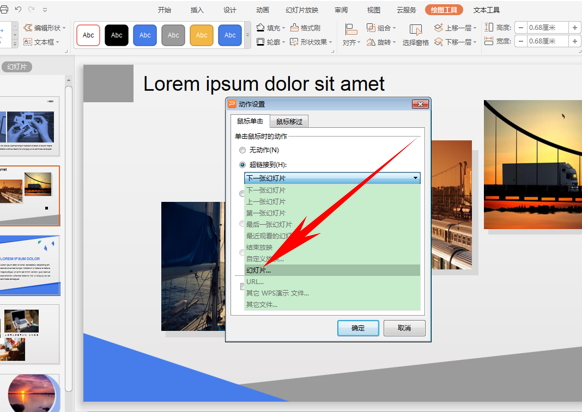Viewport: 582px width, 412px height.
Task: Expand the Group (组合) dropdown
Action: (x=381, y=28)
